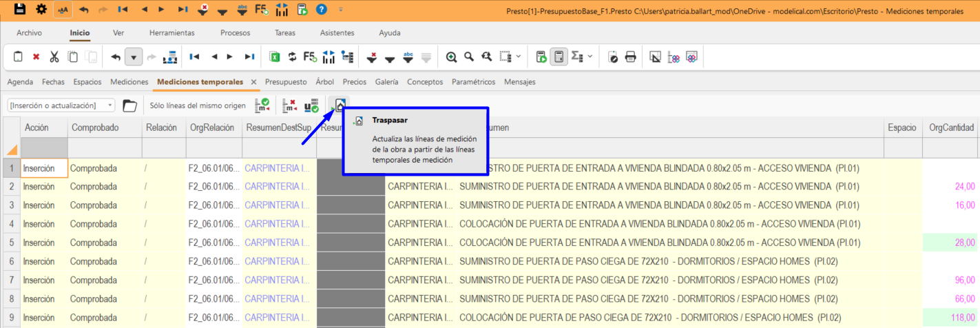980x328 pixels.
Task: Click check measurement lines green tick icon
Action: (x=262, y=105)
